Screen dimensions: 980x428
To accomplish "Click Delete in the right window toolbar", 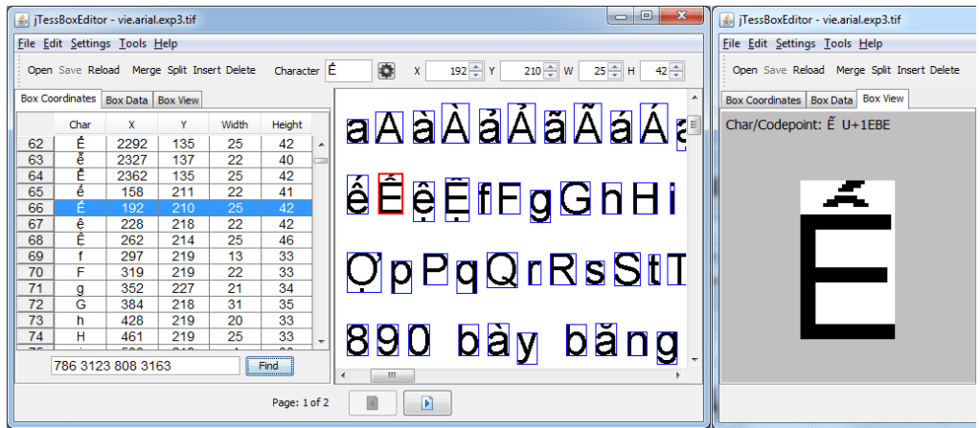I will coord(944,70).
